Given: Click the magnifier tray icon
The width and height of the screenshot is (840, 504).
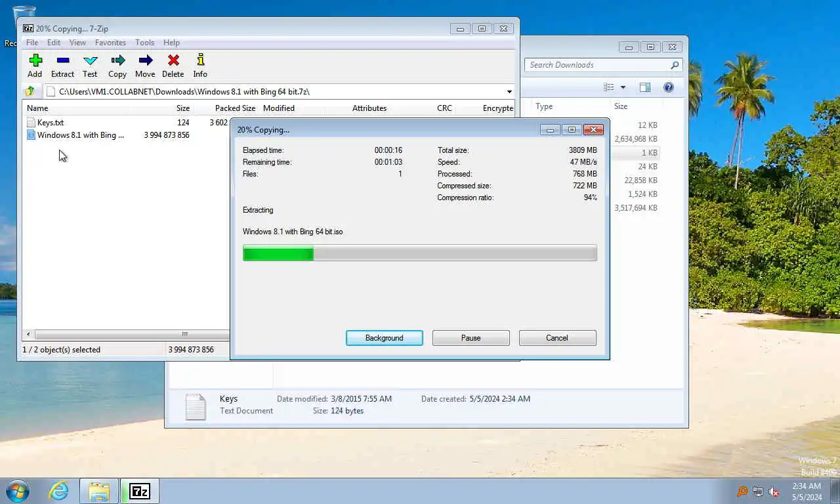Looking at the screenshot, I should [742, 492].
